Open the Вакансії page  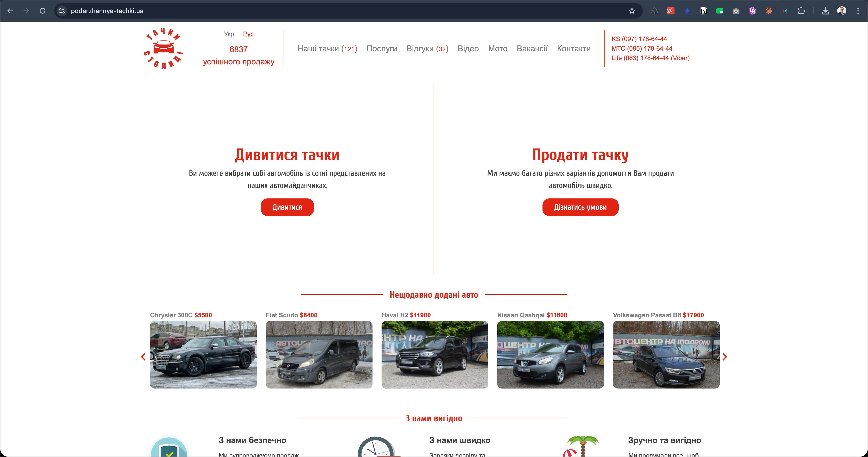tap(532, 49)
